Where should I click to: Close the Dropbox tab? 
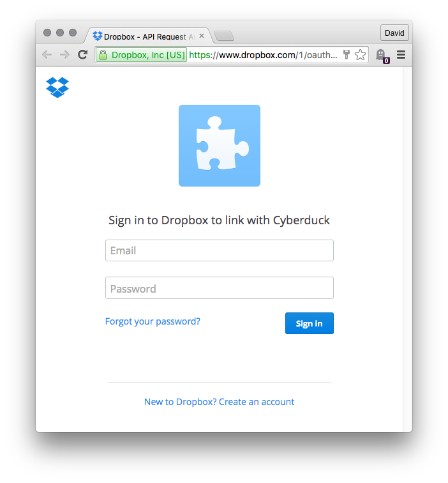(202, 36)
